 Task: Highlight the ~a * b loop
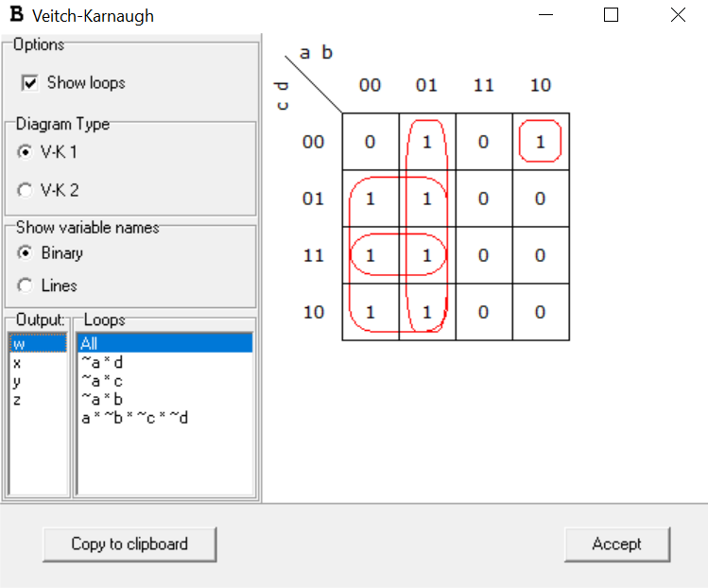coord(102,400)
